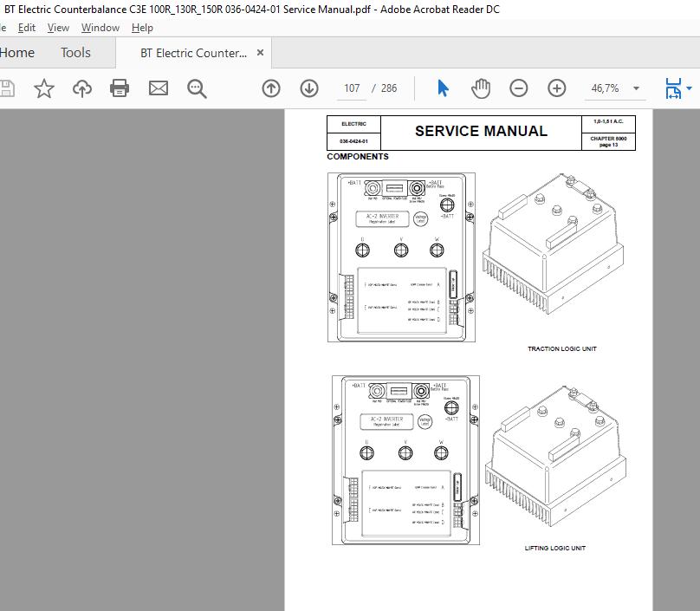700x611 pixels.
Task: Open the Find text search icon
Action: point(197,88)
